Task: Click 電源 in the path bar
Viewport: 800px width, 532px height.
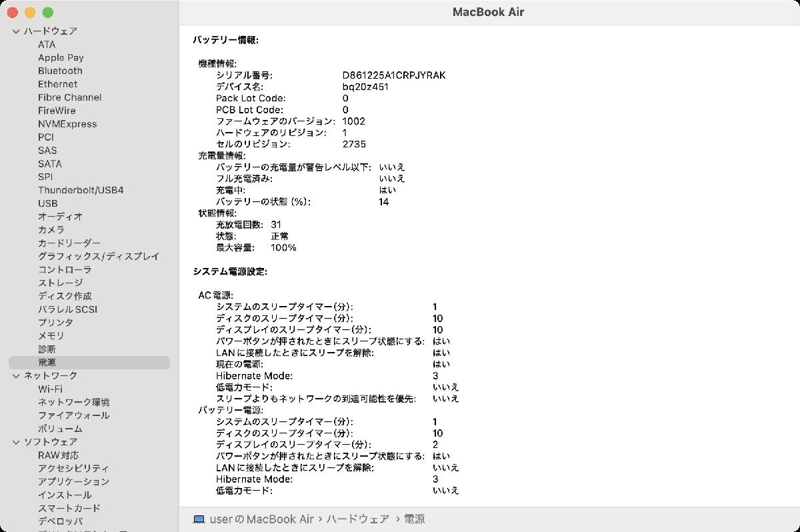Action: [413, 519]
